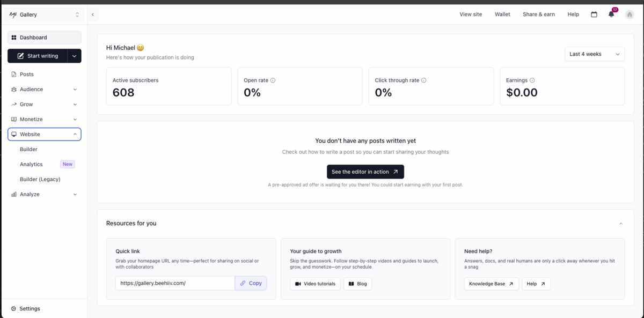Image resolution: width=644 pixels, height=318 pixels.
Task: Click the Posts document icon
Action: pos(14,74)
